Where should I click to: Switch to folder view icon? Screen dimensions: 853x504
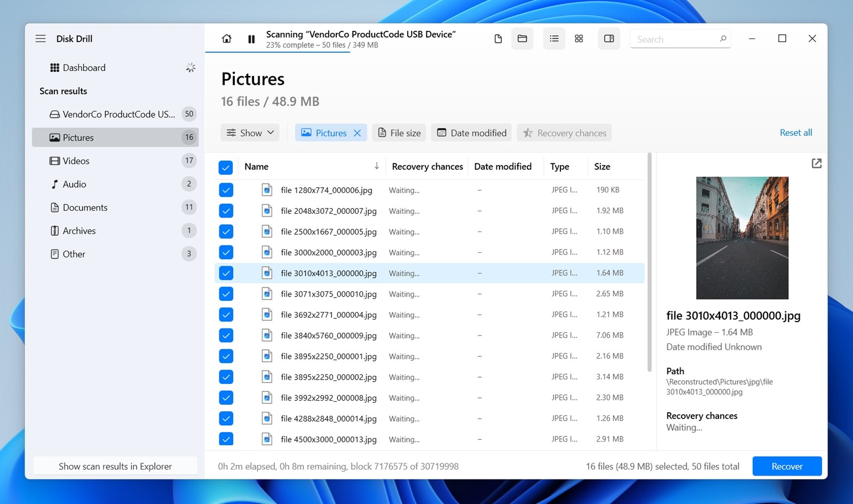click(x=522, y=39)
